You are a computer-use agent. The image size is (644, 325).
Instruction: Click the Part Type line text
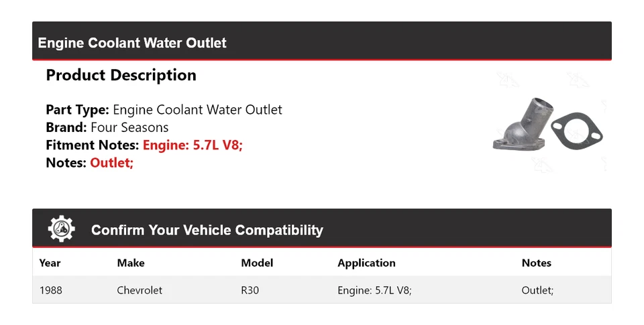pyautogui.click(x=164, y=110)
